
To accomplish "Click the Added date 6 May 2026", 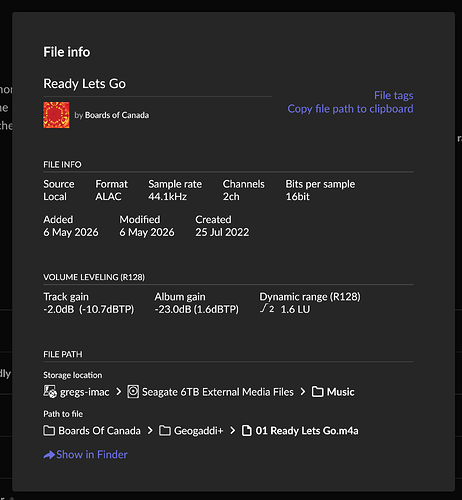I will pyautogui.click(x=71, y=232).
